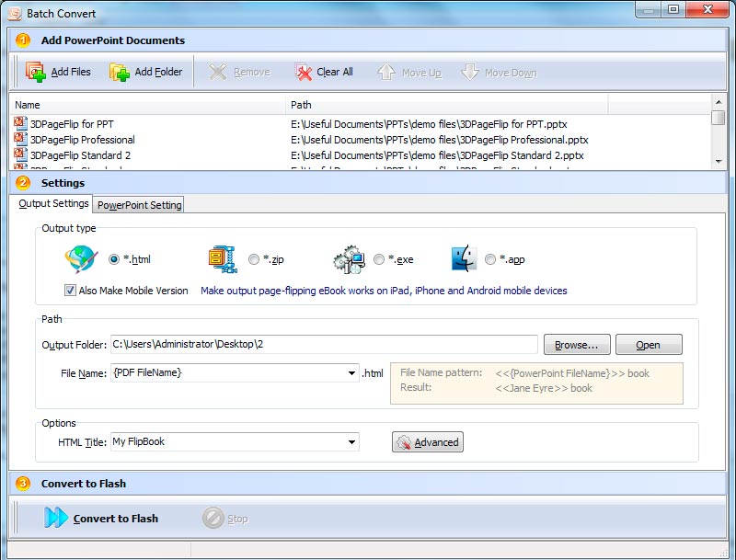
Task: Click Clear All in the toolbar
Action: [x=324, y=72]
